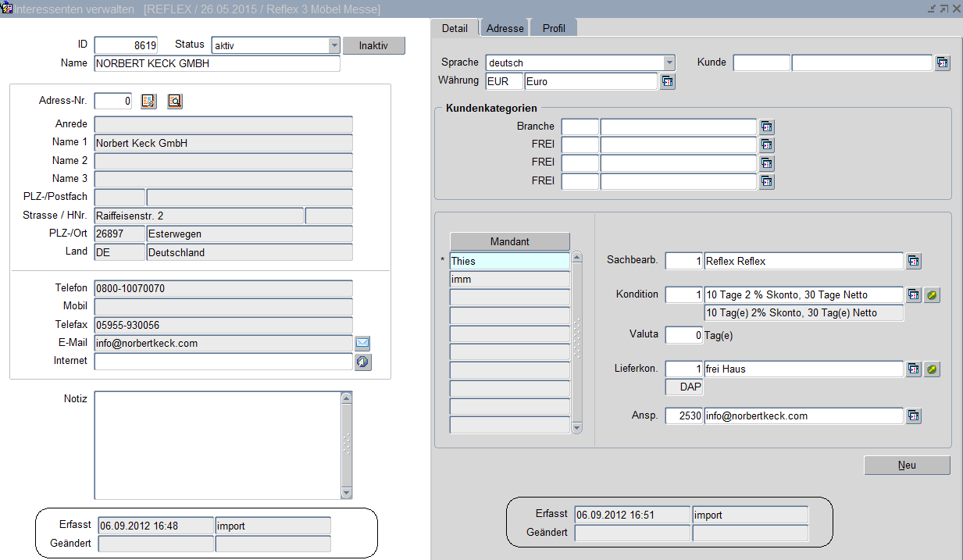Image resolution: width=963 pixels, height=560 pixels.
Task: Open the lookup list icon for Kunde
Action: [943, 63]
